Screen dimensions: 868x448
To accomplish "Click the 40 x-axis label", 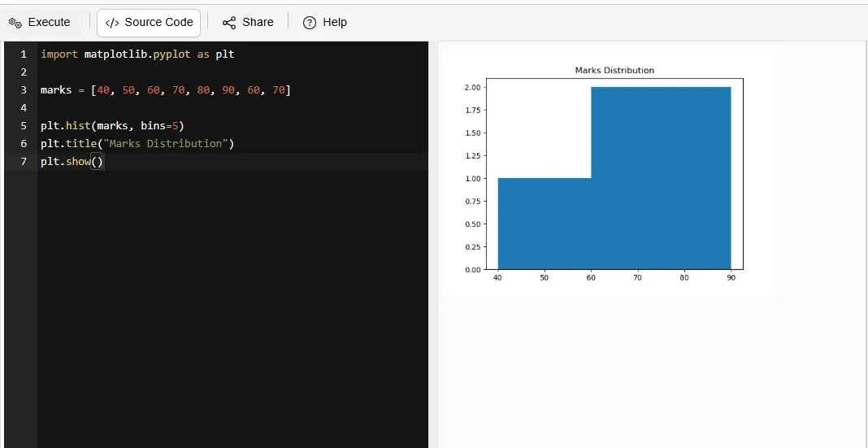I will (x=498, y=278).
